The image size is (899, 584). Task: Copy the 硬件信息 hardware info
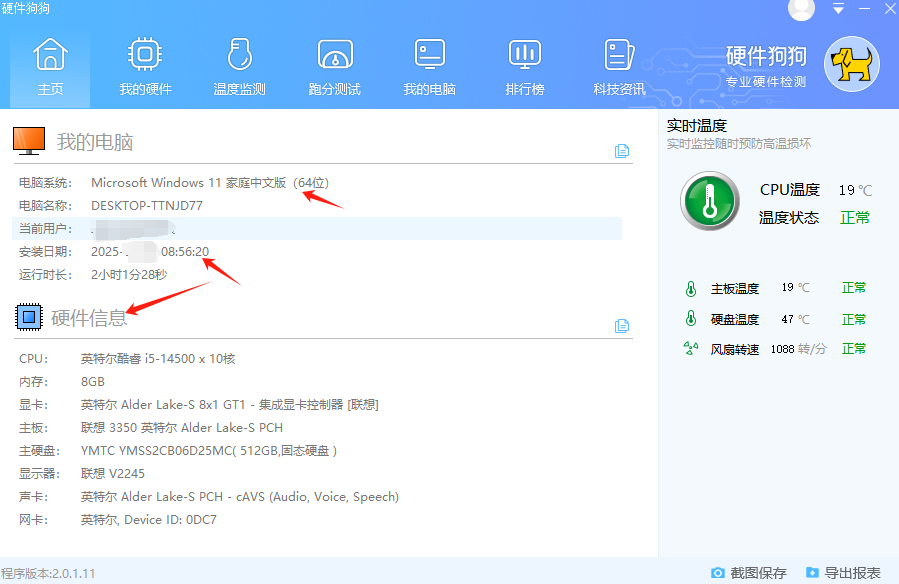click(622, 326)
